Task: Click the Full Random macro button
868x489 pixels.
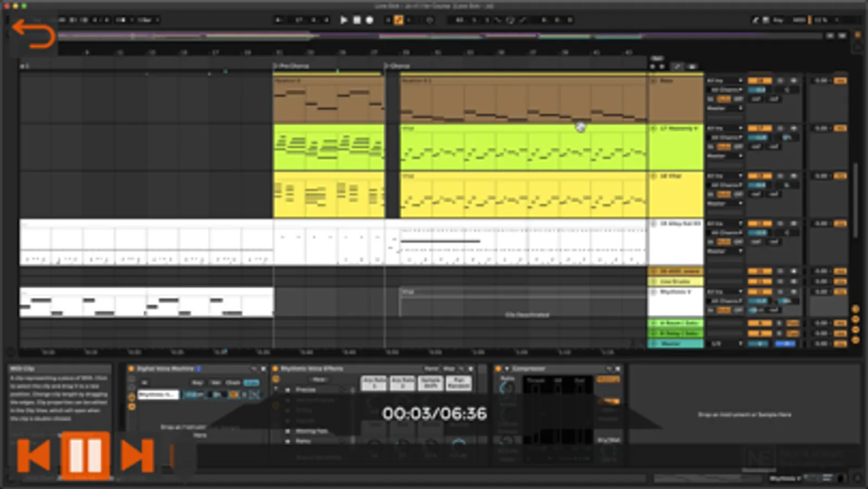Action: click(x=459, y=383)
